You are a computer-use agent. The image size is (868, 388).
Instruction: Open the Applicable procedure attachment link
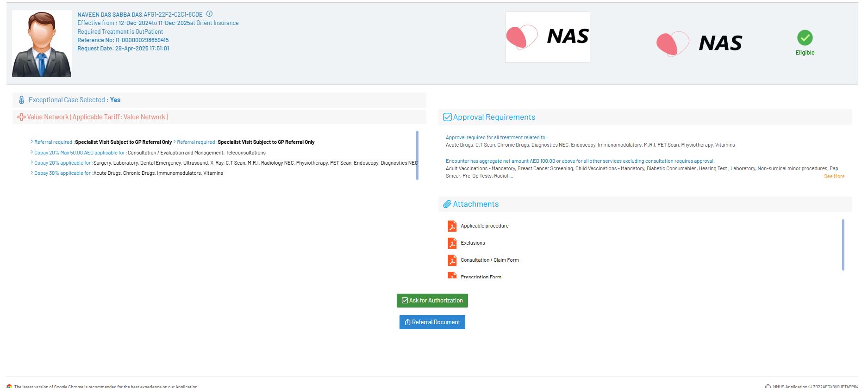point(485,226)
